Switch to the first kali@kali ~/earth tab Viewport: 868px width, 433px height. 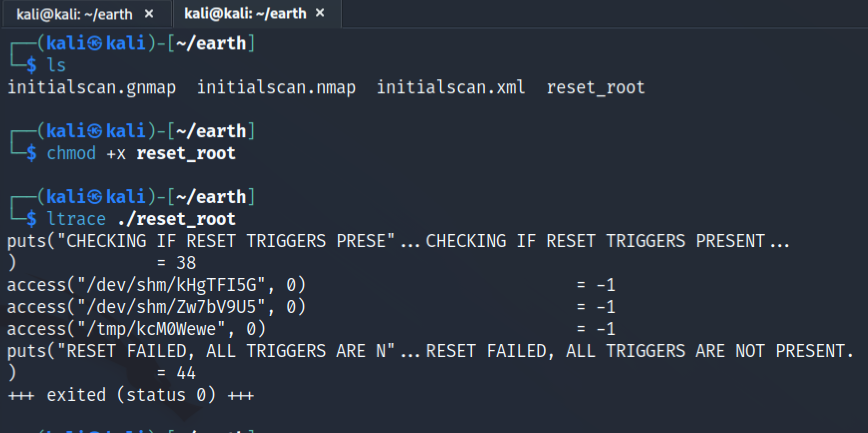pos(75,14)
